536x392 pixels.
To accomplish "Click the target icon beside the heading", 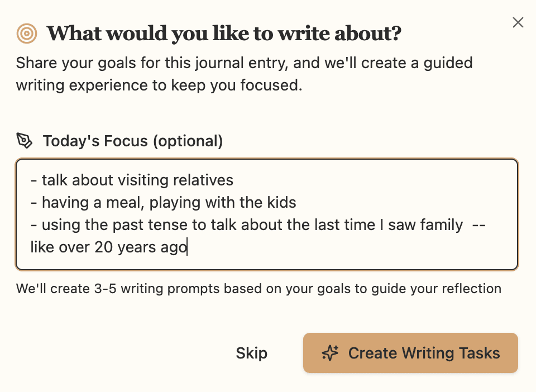I will point(27,34).
